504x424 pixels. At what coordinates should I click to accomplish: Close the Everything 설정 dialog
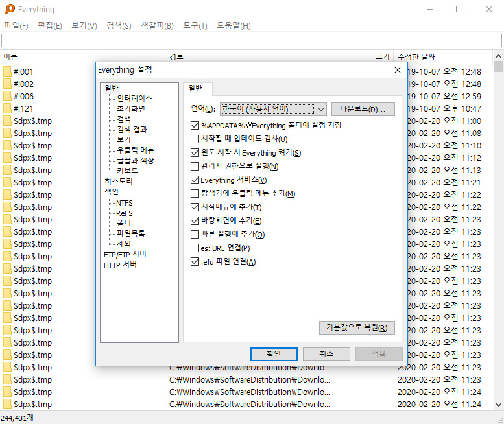[x=397, y=70]
